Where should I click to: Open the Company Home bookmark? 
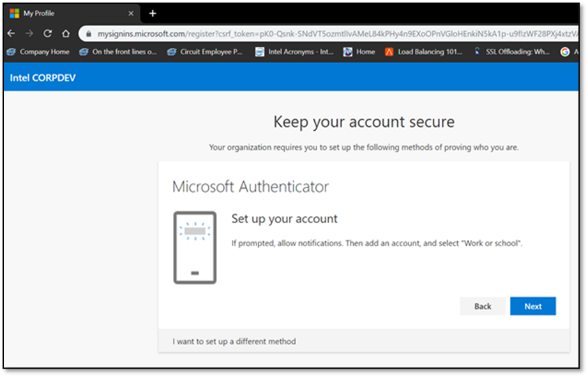36,52
